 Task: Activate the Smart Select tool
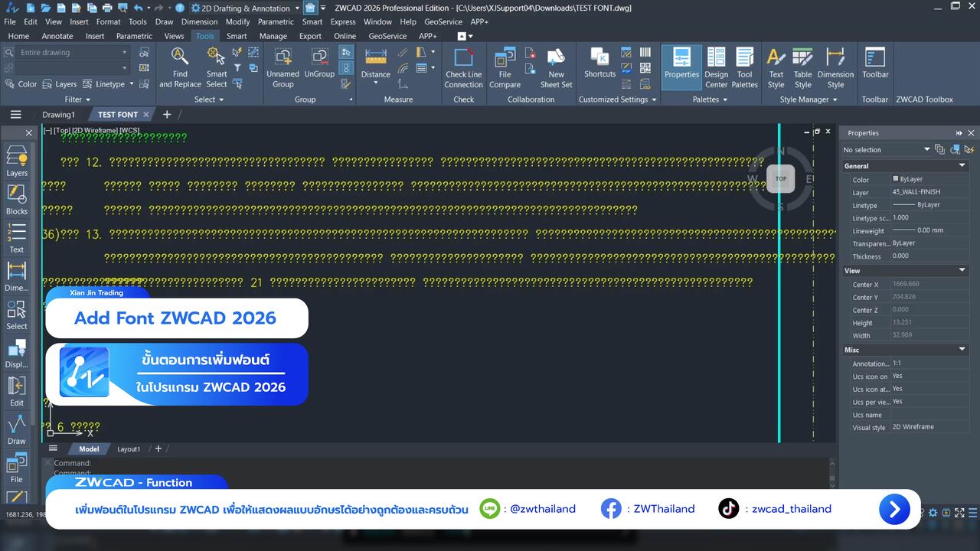(217, 67)
